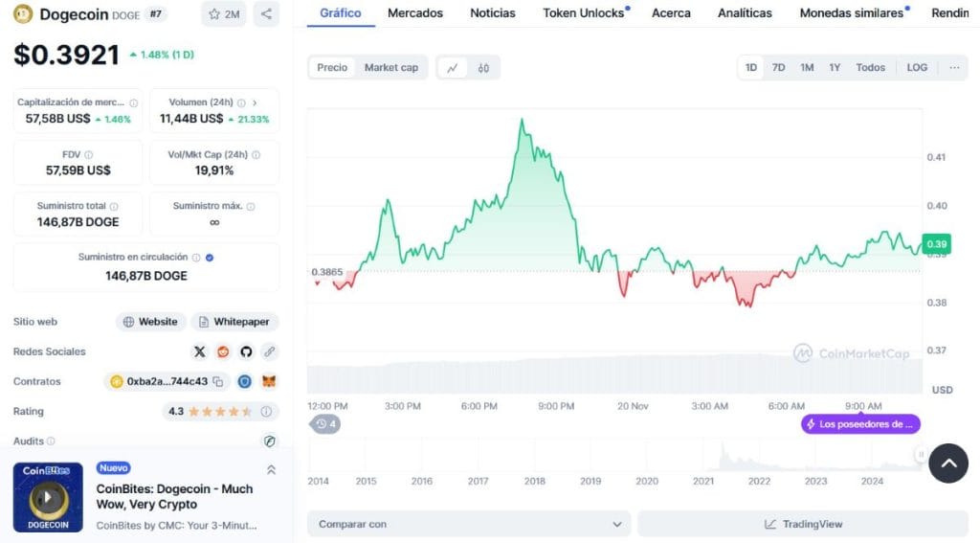The image size is (980, 543).
Task: Open the Noticias tab
Action: pos(493,13)
